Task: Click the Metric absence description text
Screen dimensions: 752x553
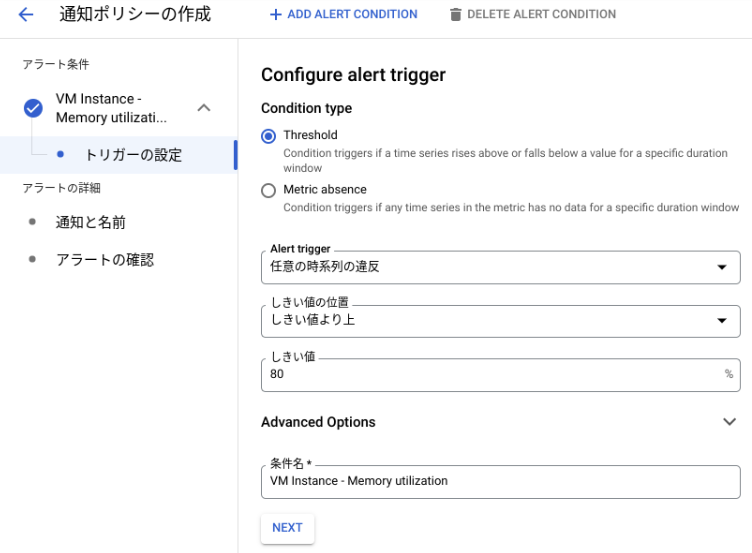Action: coord(511,207)
